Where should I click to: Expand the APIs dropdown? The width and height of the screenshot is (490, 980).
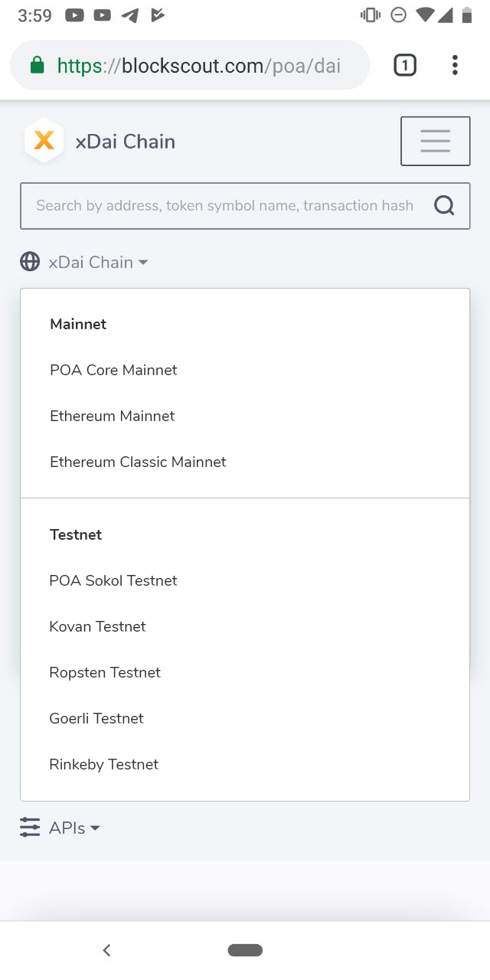tap(72, 828)
